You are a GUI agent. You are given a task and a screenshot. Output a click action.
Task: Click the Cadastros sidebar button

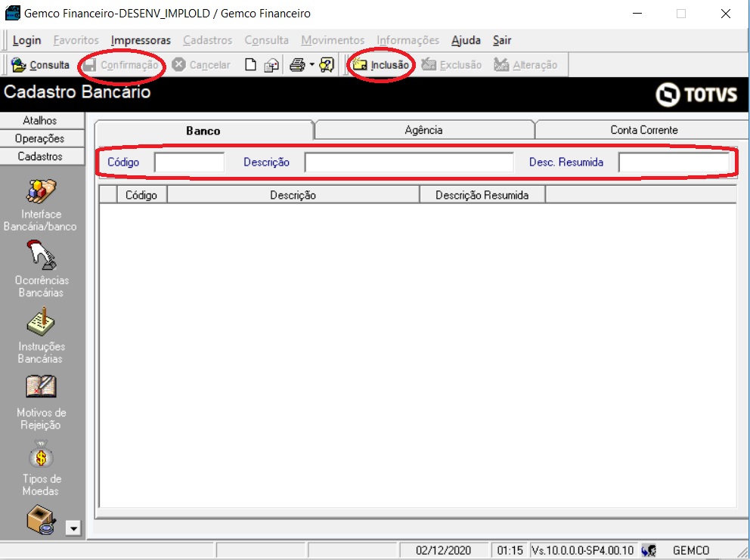point(40,156)
